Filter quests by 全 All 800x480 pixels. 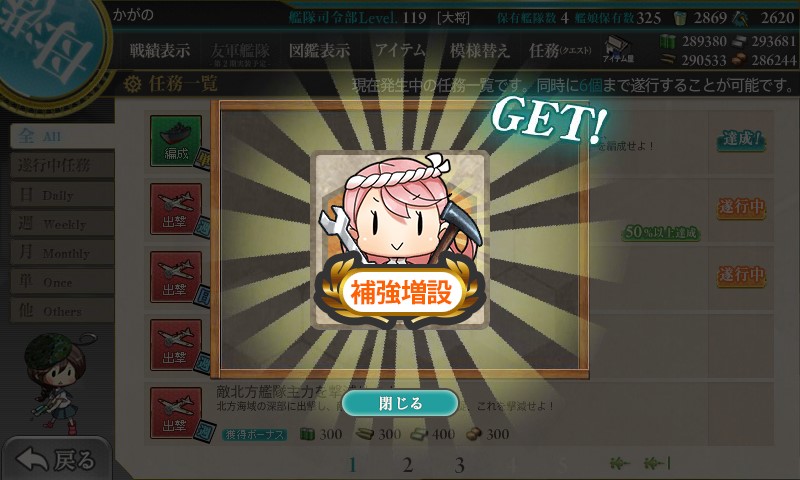pos(62,136)
